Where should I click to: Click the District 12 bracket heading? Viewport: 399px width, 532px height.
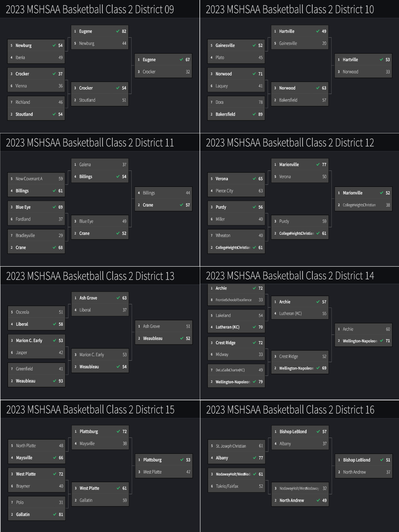[290, 143]
